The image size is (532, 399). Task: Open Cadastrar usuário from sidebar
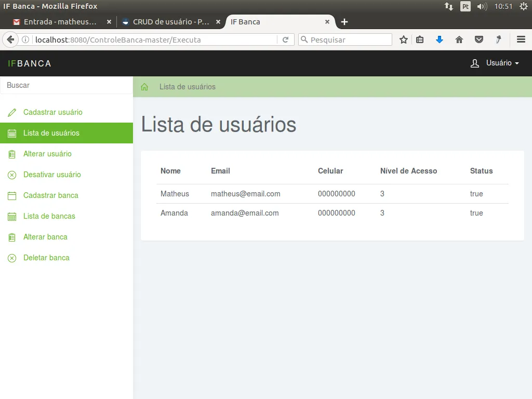point(66,112)
